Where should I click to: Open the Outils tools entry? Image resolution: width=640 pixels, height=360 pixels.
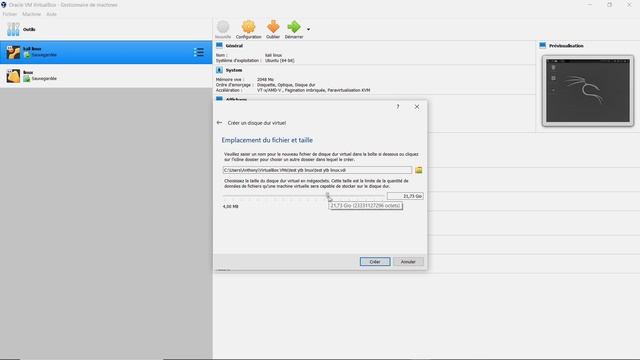[x=106, y=29]
